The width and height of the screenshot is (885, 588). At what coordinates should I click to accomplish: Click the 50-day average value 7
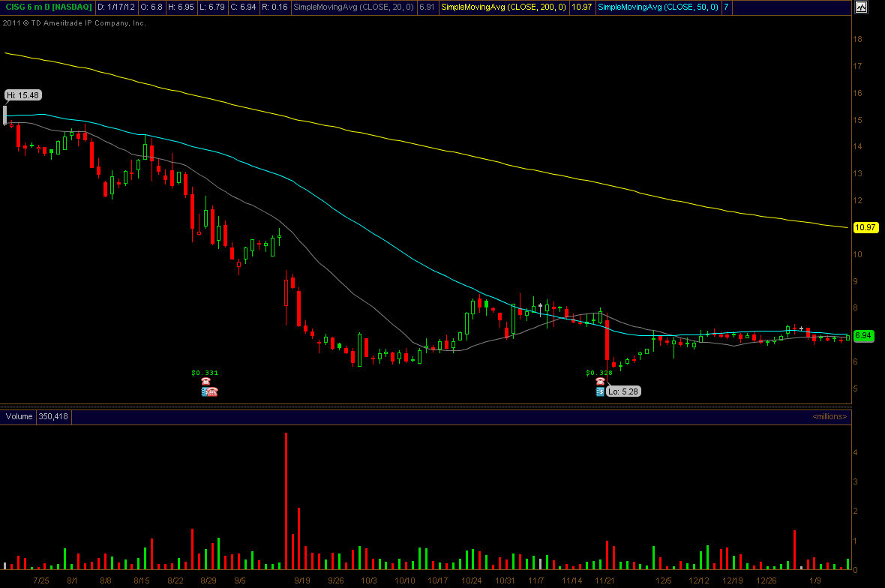pos(727,7)
